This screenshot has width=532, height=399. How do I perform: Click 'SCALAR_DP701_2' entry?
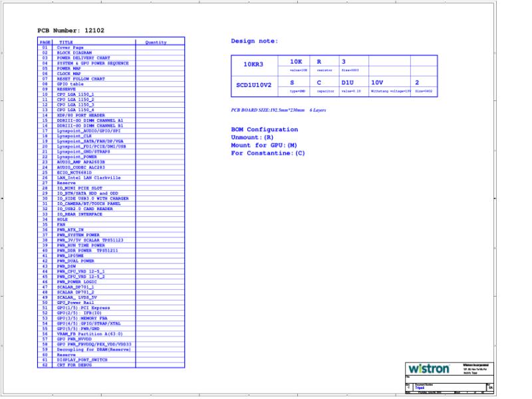click(75, 292)
